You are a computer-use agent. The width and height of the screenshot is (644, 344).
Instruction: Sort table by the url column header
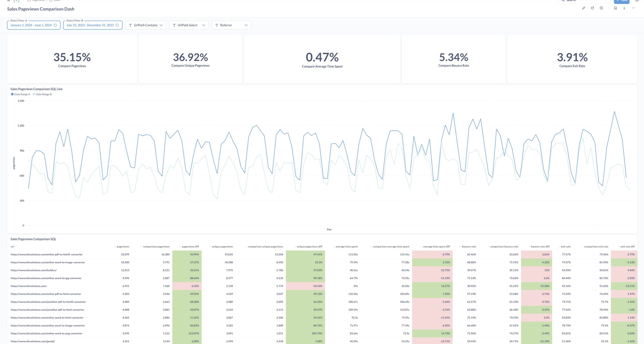click(14, 247)
